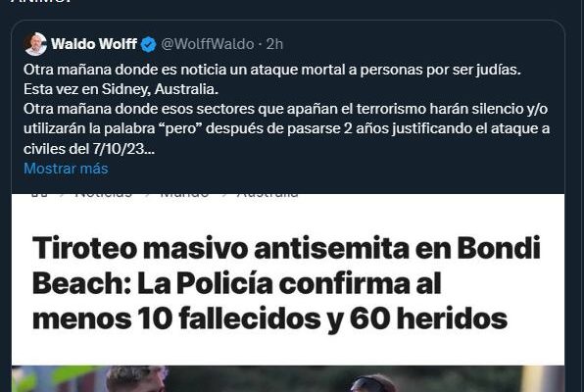This screenshot has height=392, width=584.
Task: Click the cropped home icon in the breadcrumb
Action: 39,194
